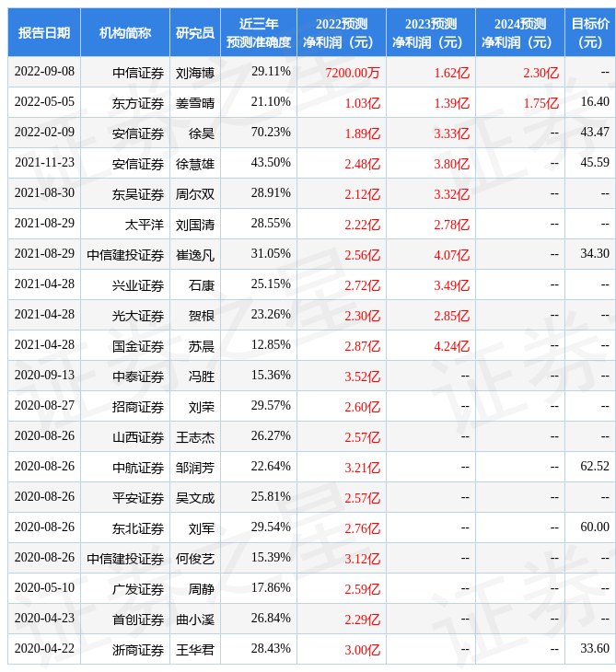Click the 机构简称 column header

pos(124,32)
